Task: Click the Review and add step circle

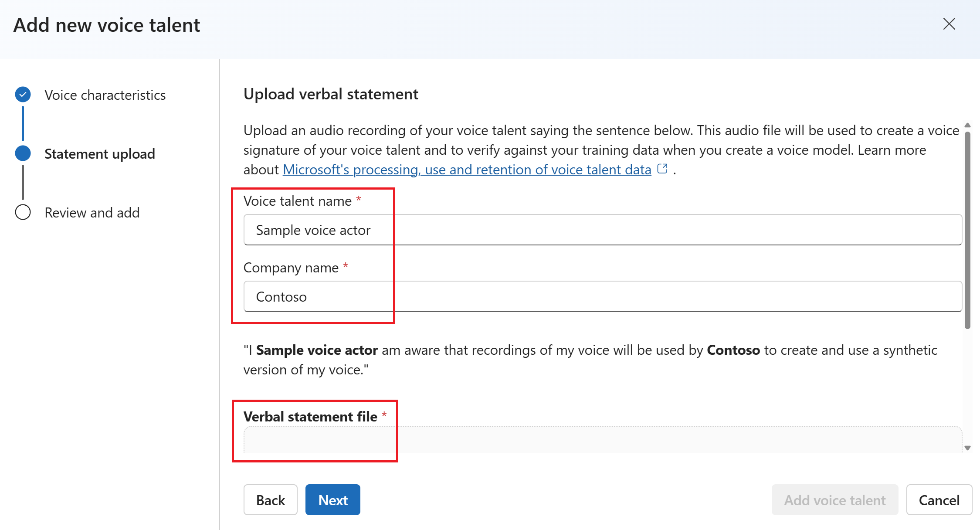Action: coord(23,212)
